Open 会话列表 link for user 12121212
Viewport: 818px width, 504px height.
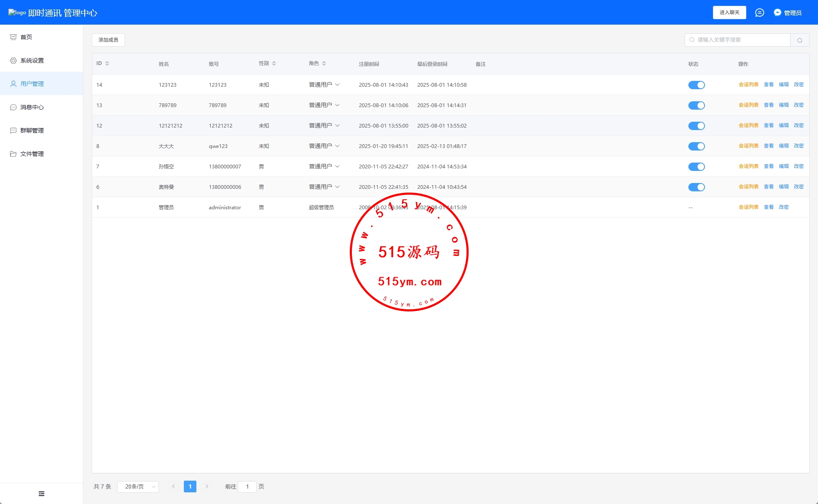pos(748,125)
